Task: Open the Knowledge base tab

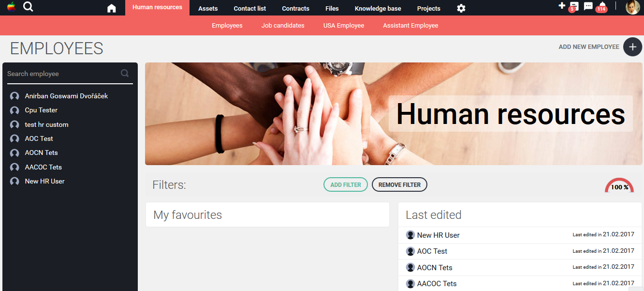Action: [x=378, y=8]
